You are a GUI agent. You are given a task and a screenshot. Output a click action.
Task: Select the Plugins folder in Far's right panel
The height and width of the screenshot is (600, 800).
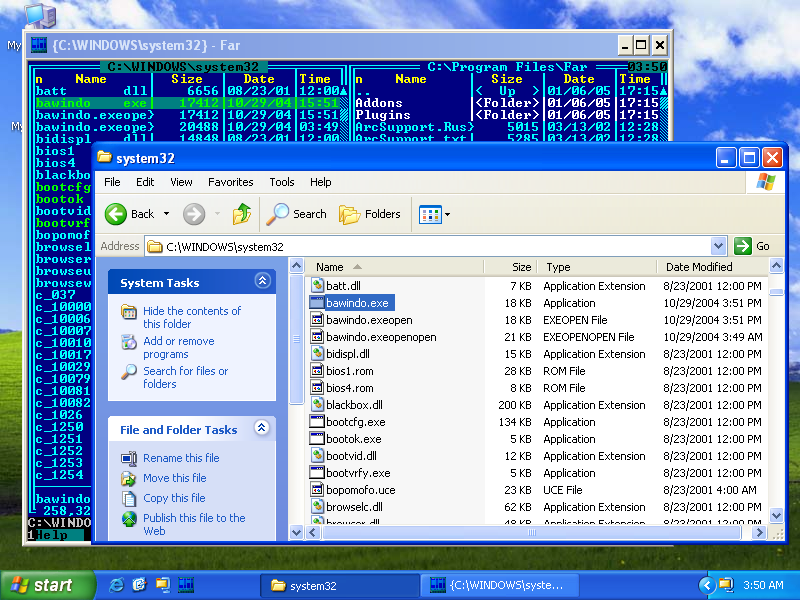click(x=383, y=115)
